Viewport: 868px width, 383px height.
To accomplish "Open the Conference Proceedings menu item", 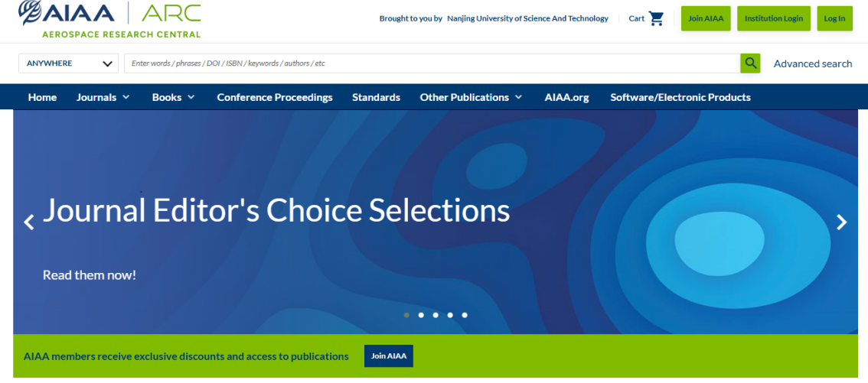I will point(275,97).
